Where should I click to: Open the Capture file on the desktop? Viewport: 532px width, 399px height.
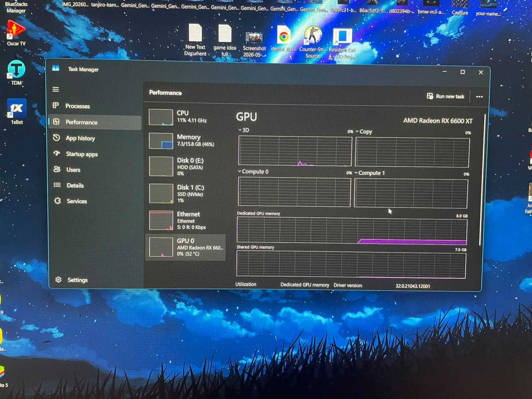pyautogui.click(x=460, y=8)
